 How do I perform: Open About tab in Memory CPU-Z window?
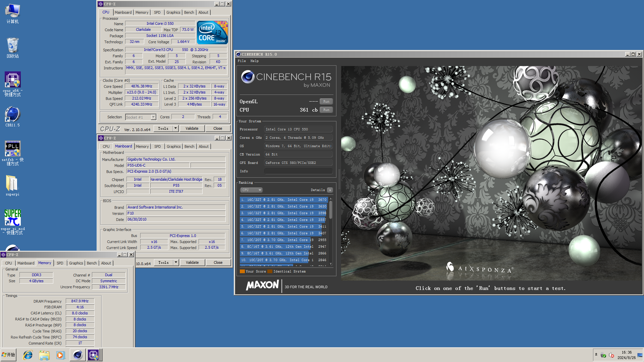pos(106,263)
